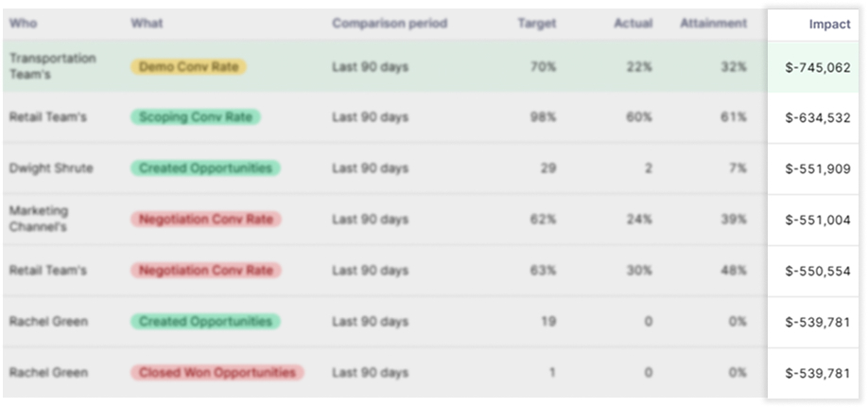
Task: Select the yellow Demo Conv Rate tag
Action: pos(188,67)
